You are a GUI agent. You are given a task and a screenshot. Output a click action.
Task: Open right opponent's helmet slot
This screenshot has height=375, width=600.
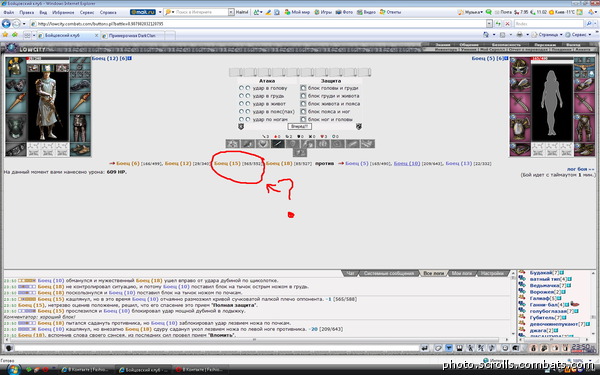click(x=520, y=67)
